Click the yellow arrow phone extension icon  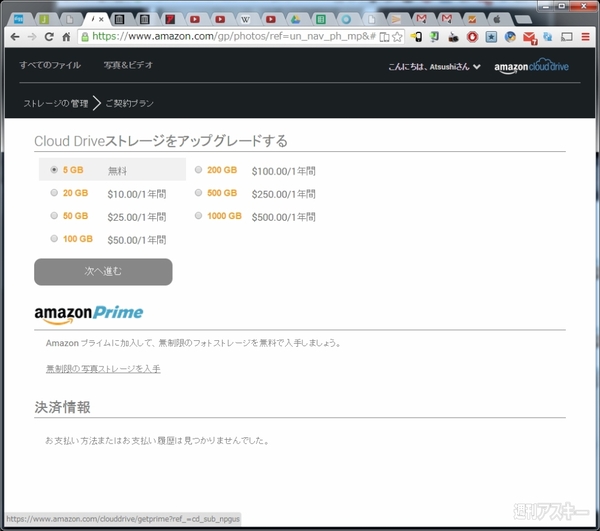[x=416, y=37]
